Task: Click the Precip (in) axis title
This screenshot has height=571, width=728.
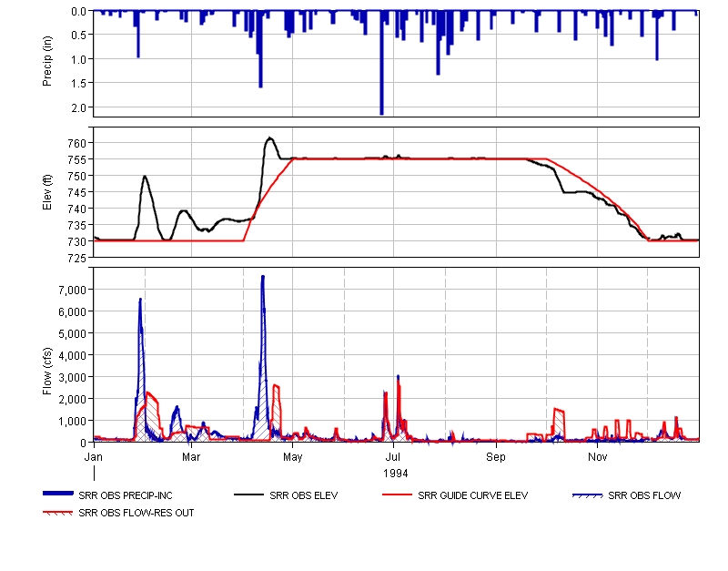Action: click(x=47, y=64)
